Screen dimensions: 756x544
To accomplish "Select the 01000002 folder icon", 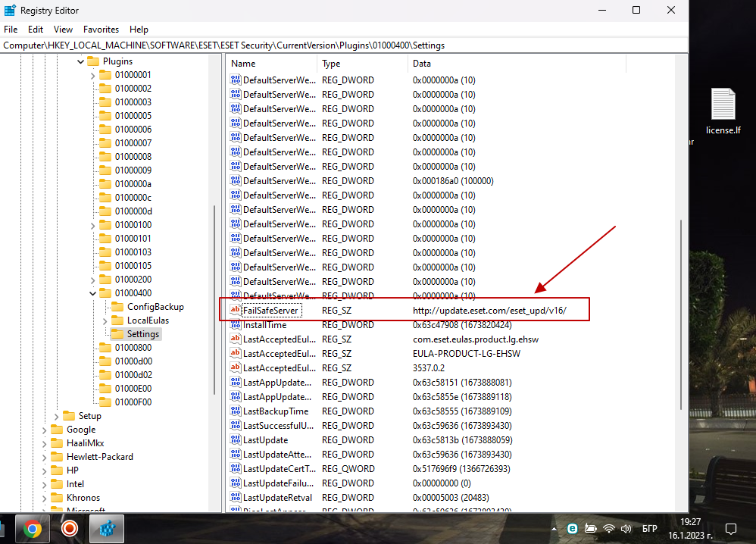I will pos(105,88).
